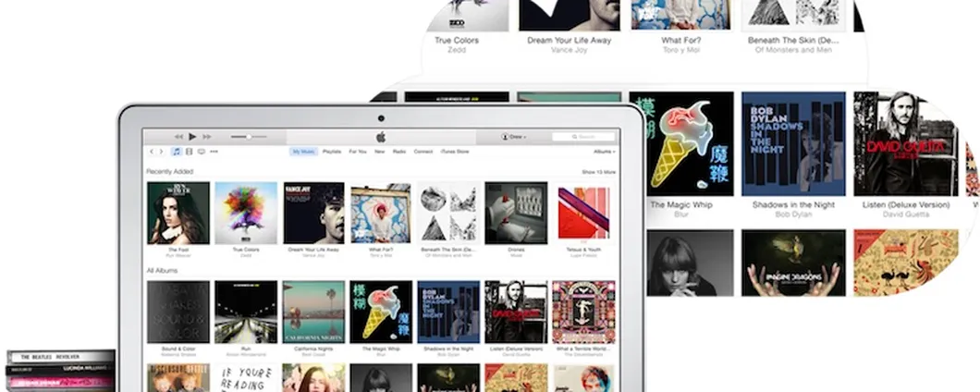Viewport: 980px width, 392px height.
Task: Open David Guetta Listen cover in cloud
Action: [906, 144]
